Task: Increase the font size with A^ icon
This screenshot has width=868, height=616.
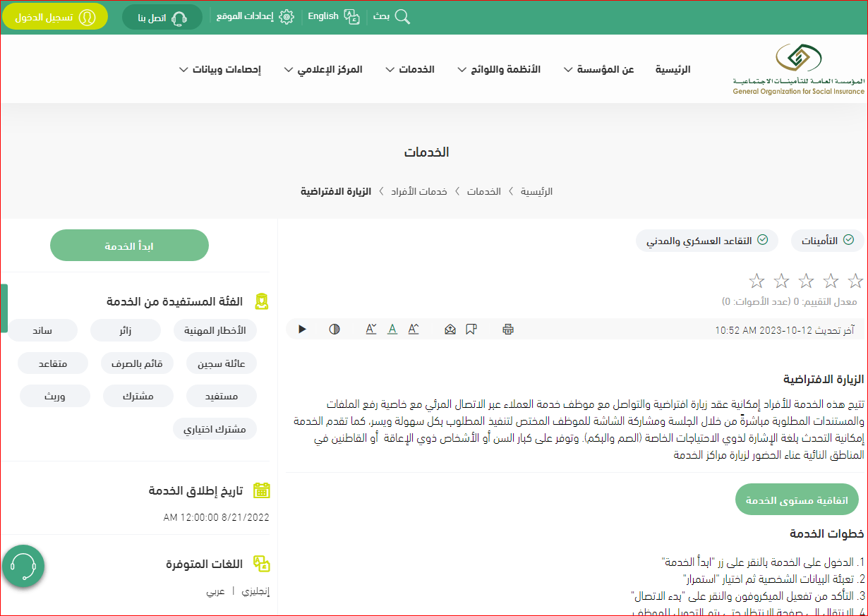Action: (x=414, y=329)
